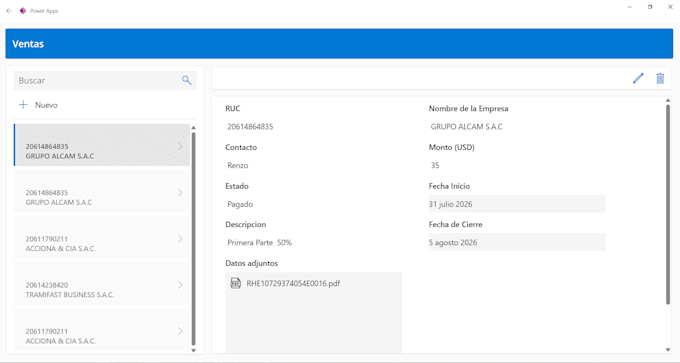Open the TRAMIFAST BUSINESS S.A.C. chevron
This screenshot has width=680, height=363.
click(180, 285)
